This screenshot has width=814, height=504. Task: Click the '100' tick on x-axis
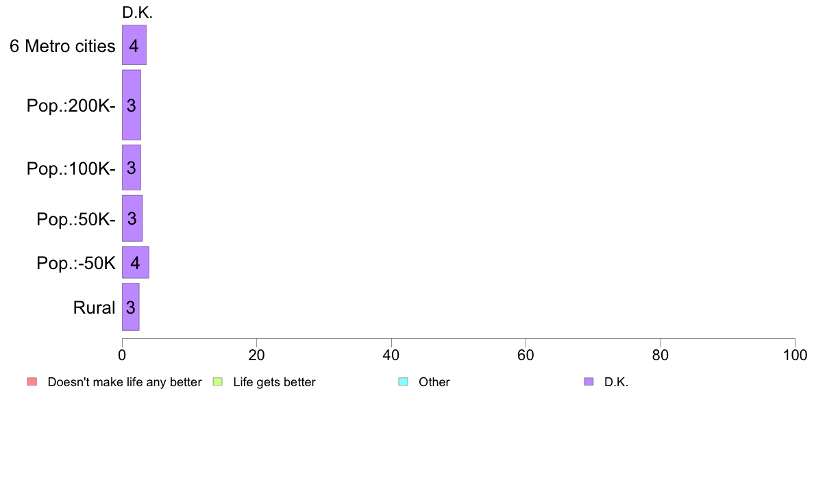(x=795, y=355)
